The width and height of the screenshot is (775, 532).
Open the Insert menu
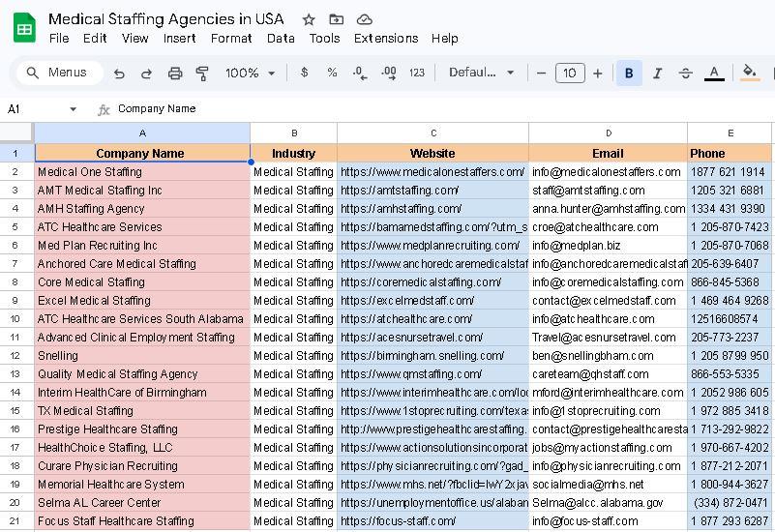[x=179, y=39]
